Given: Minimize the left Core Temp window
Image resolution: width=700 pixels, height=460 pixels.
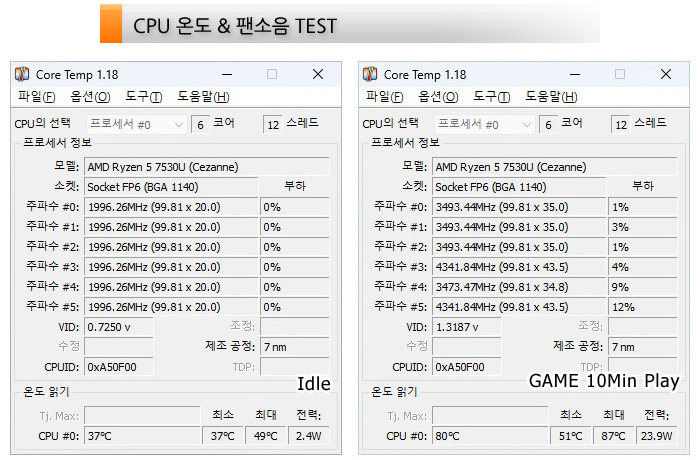Looking at the screenshot, I should [226, 74].
